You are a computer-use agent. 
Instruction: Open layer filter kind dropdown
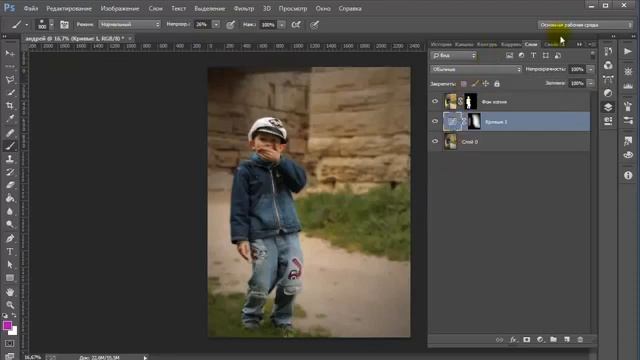(453, 56)
